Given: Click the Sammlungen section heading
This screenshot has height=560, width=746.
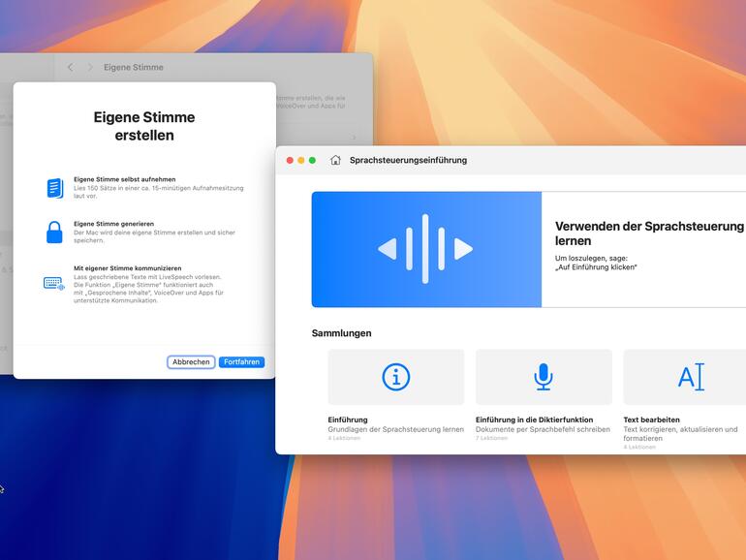Looking at the screenshot, I should (x=342, y=333).
